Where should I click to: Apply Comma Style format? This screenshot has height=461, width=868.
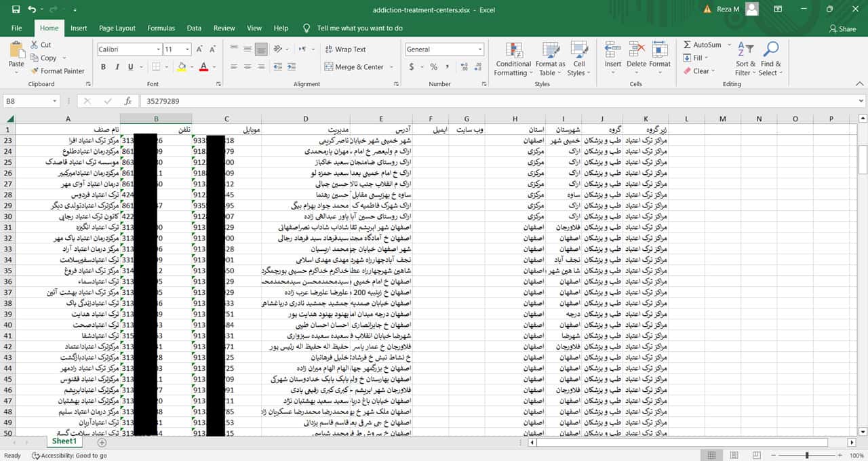pyautogui.click(x=447, y=67)
